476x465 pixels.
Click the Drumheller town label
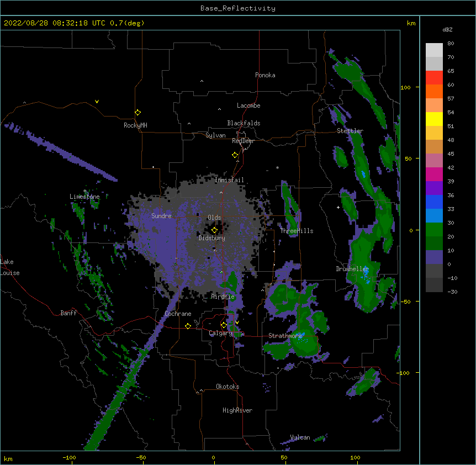[352, 269]
